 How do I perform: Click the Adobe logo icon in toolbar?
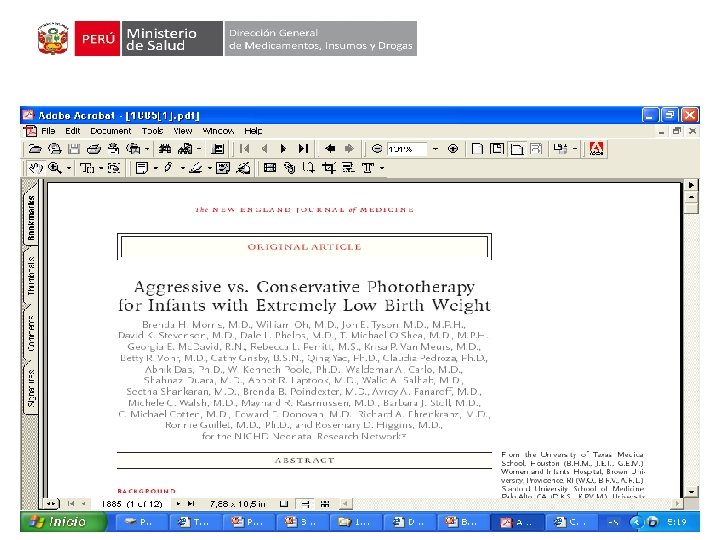point(596,149)
